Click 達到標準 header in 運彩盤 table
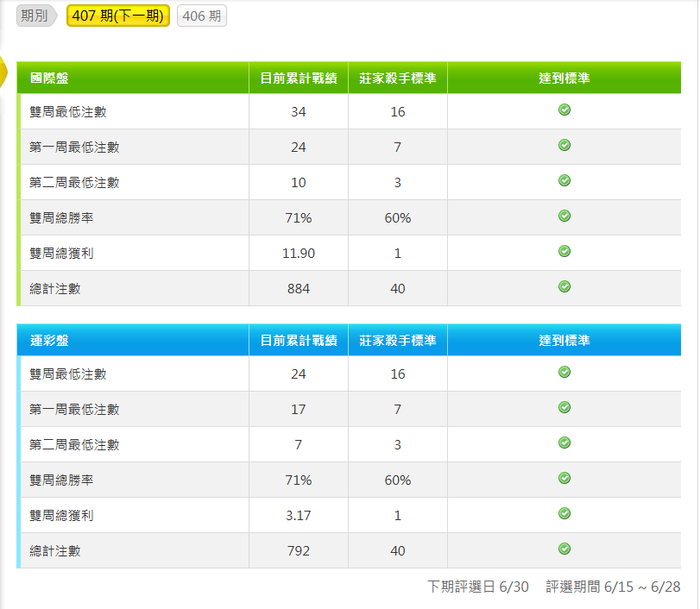The height and width of the screenshot is (609, 700). coord(564,341)
